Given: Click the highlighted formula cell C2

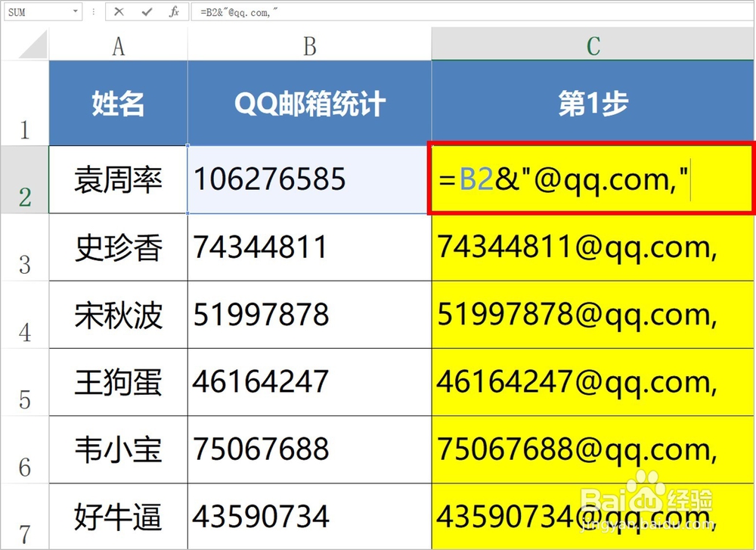Looking at the screenshot, I should tap(593, 179).
